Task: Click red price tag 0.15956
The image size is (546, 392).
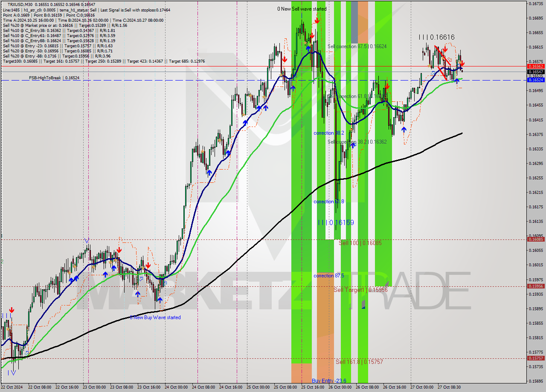Action: [536, 286]
